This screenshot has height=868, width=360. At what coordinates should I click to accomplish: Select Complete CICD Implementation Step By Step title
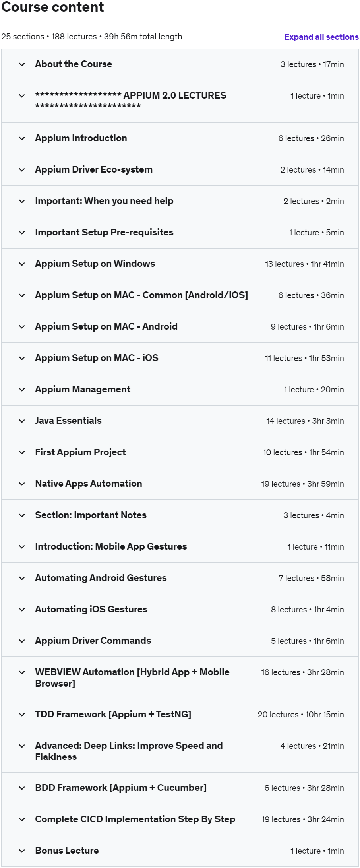[x=135, y=819]
